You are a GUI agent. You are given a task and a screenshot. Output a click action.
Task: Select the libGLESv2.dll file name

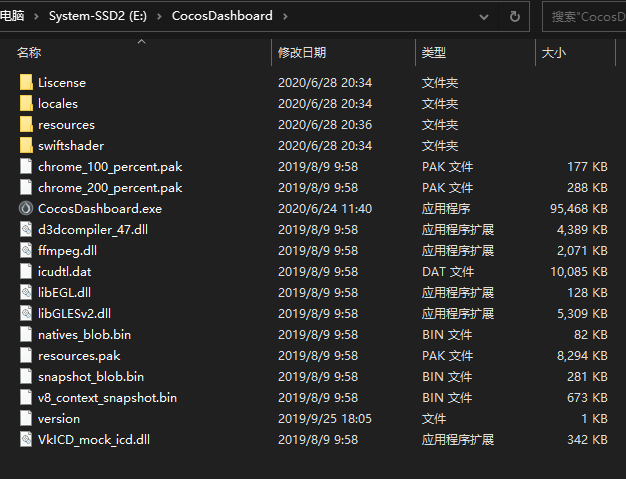point(74,314)
